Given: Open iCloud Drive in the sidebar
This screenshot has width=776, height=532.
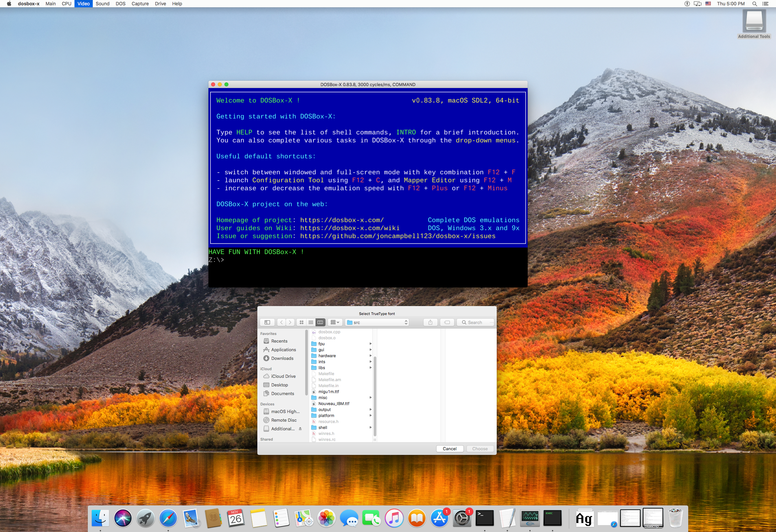Looking at the screenshot, I should (x=283, y=376).
